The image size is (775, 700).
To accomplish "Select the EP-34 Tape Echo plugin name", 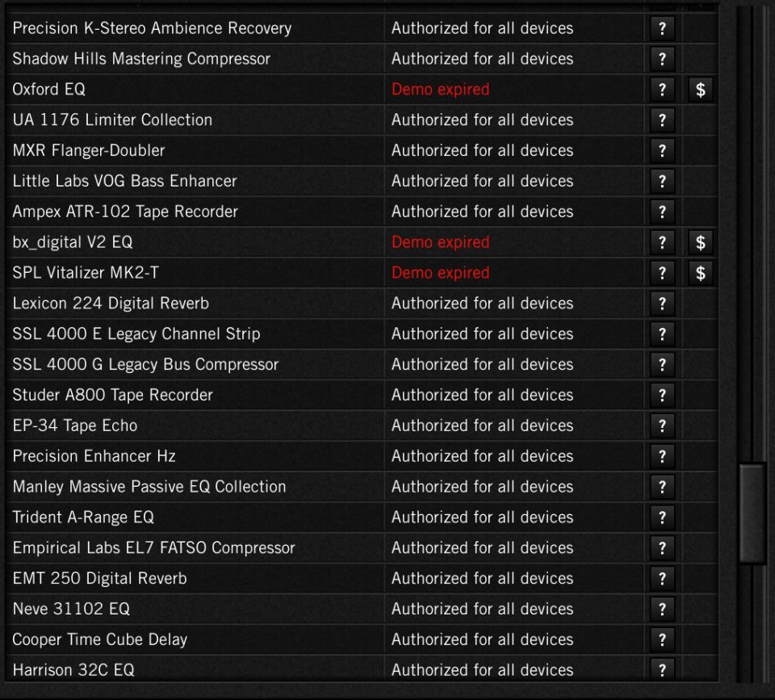I will pyautogui.click(x=75, y=425).
